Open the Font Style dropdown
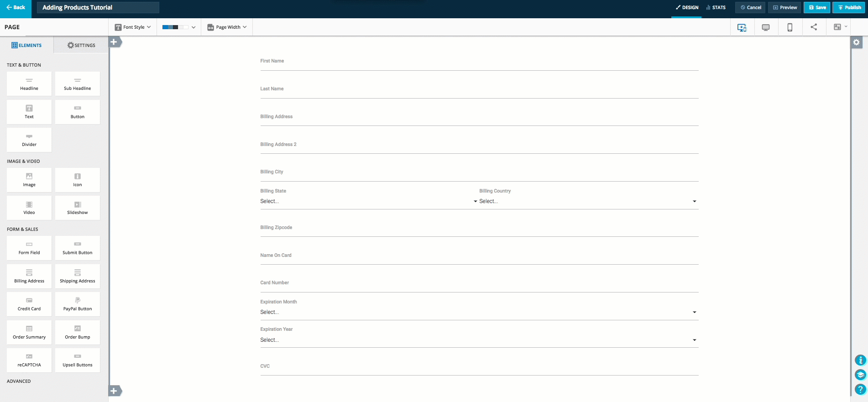 coord(133,27)
